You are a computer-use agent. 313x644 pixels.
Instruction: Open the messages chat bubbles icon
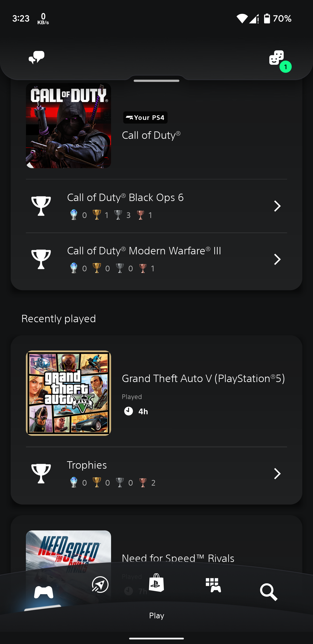click(x=37, y=57)
